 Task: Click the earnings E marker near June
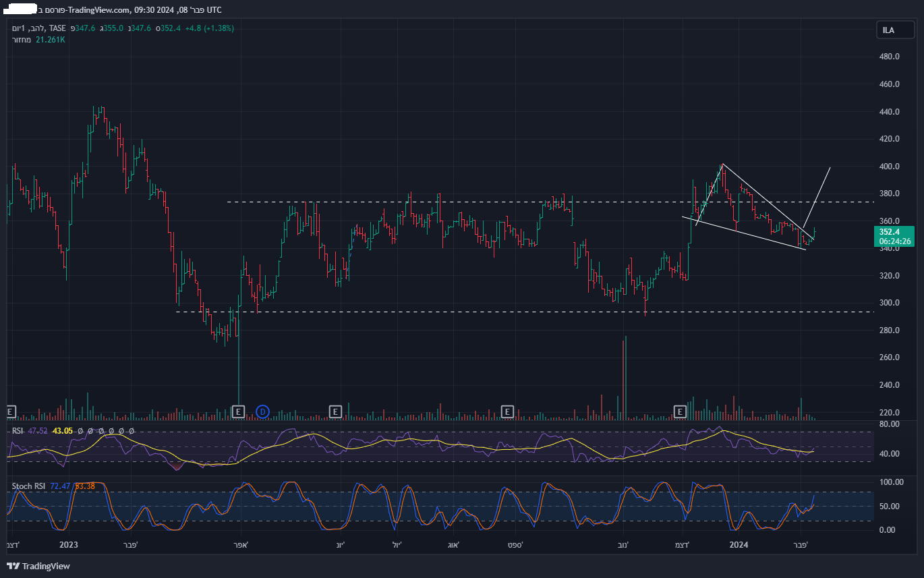pyautogui.click(x=335, y=411)
